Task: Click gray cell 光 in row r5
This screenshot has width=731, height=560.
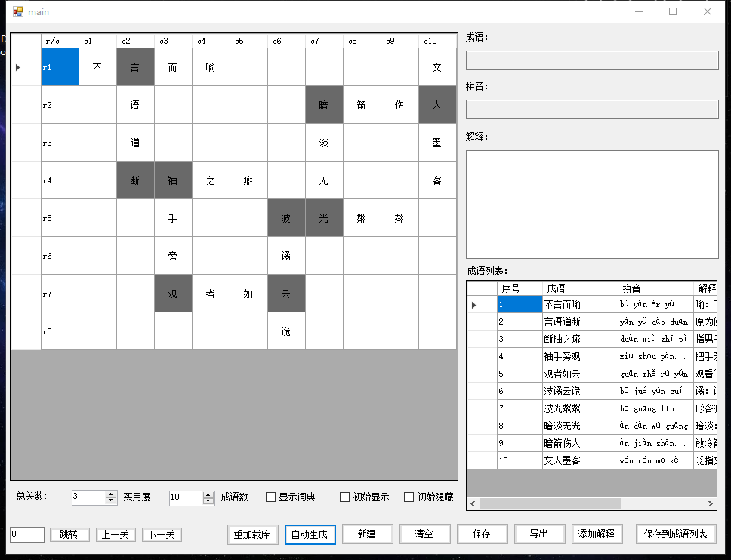Action: pos(325,218)
